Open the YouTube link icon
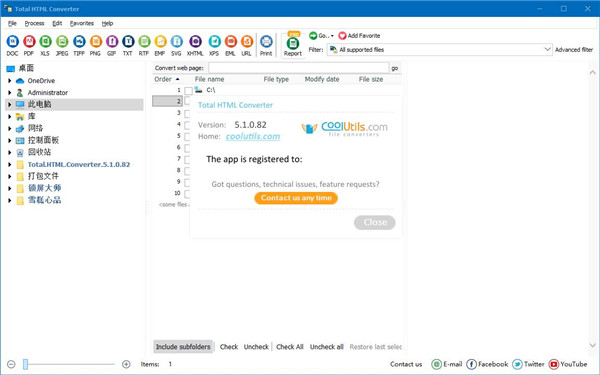The height and width of the screenshot is (375, 600). coord(553,364)
